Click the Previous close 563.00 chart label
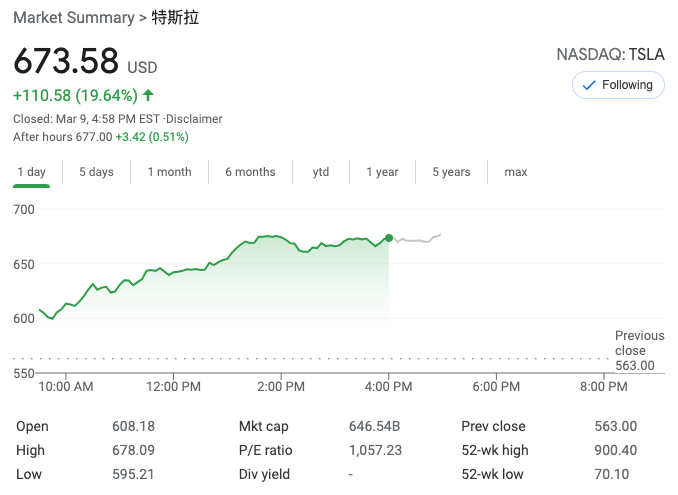This screenshot has width=678, height=495. pyautogui.click(x=640, y=351)
